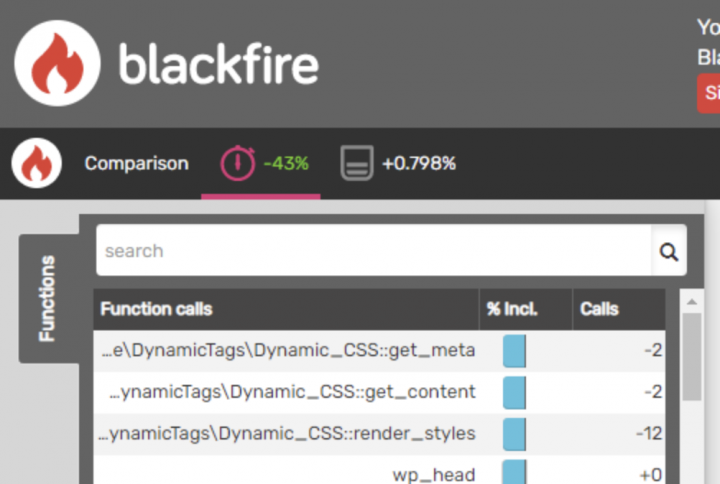Click the Comparison label
This screenshot has height=484, width=720.
tap(136, 163)
